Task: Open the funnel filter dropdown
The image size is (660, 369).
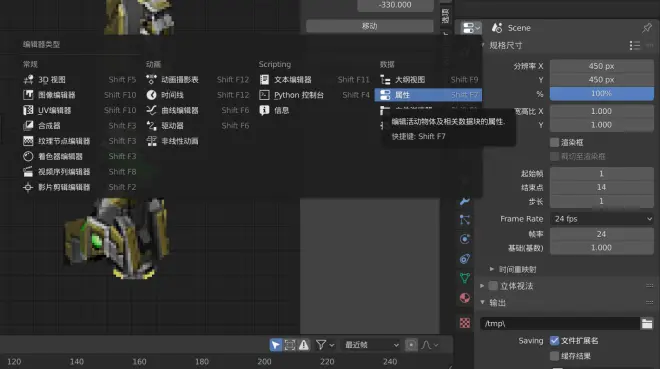Action: (x=325, y=345)
